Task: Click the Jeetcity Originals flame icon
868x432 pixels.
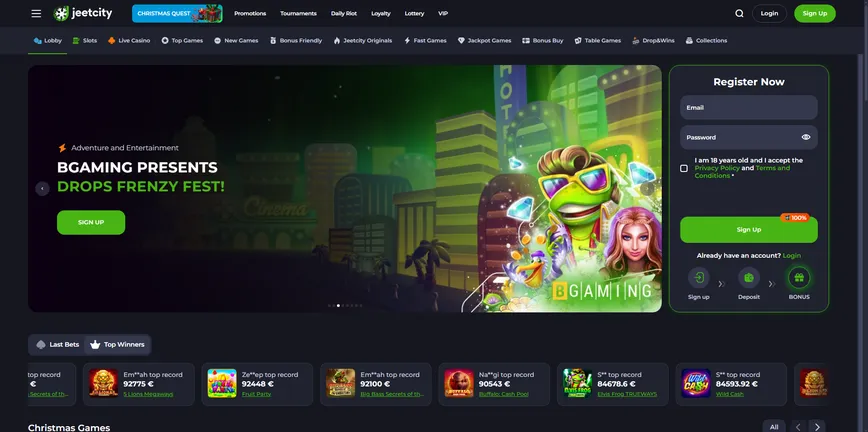Action: pos(337,40)
